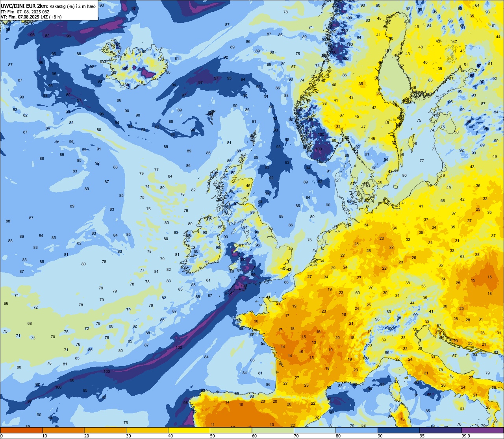This screenshot has width=504, height=439.
Task: Click the humidity value 66 at the left map edge
Action: click(x=6, y=304)
